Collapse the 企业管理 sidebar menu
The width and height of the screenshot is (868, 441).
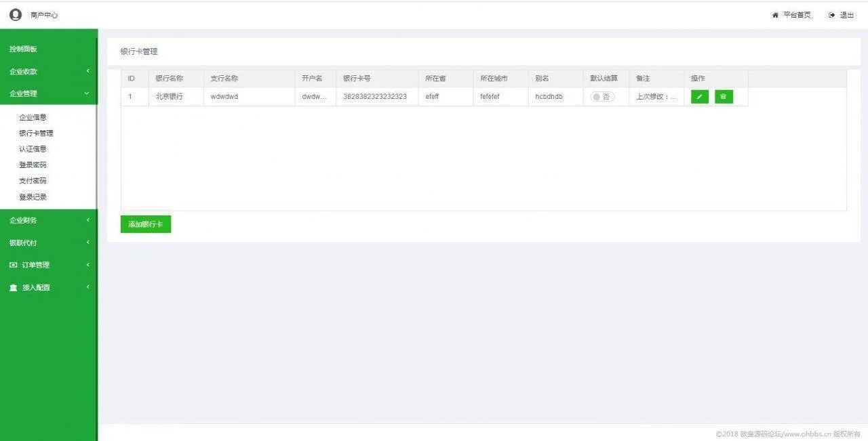tap(48, 93)
